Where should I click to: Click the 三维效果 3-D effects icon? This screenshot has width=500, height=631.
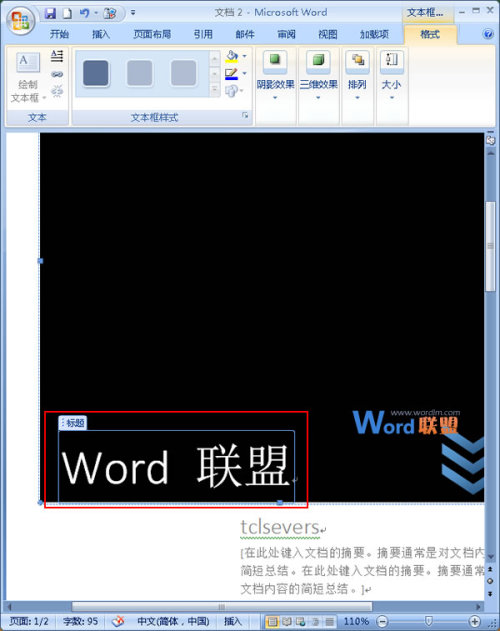(x=318, y=61)
